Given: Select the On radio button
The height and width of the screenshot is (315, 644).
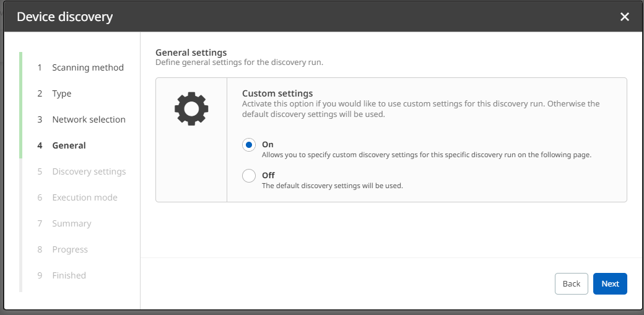Looking at the screenshot, I should click(249, 145).
